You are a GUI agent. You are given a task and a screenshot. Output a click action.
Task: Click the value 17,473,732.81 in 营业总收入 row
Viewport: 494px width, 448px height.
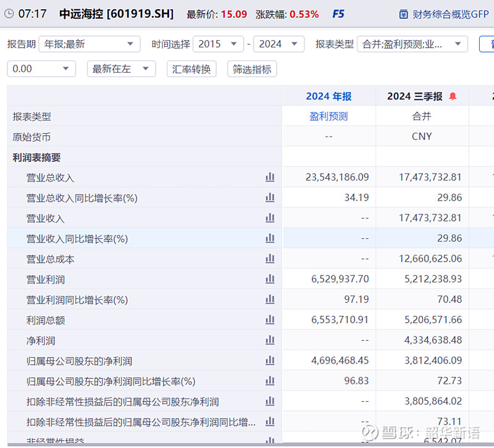[x=430, y=177]
